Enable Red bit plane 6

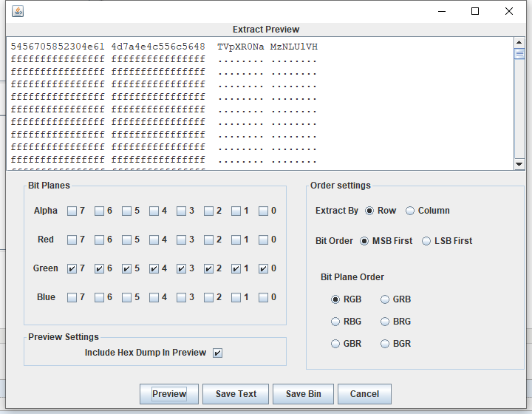pos(99,240)
